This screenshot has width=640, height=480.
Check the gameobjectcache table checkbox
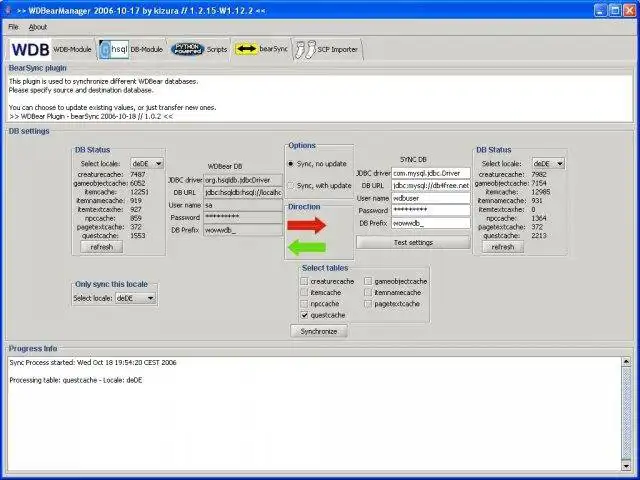tap(368, 281)
